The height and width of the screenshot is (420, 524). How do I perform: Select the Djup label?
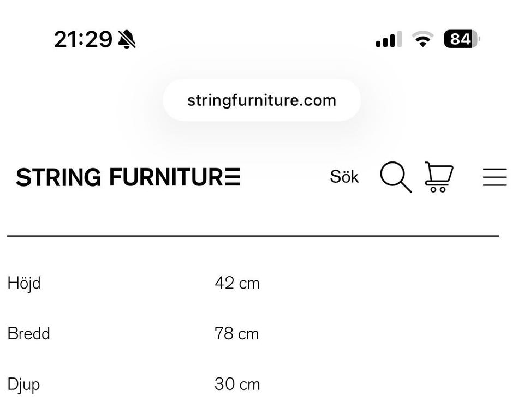click(23, 385)
